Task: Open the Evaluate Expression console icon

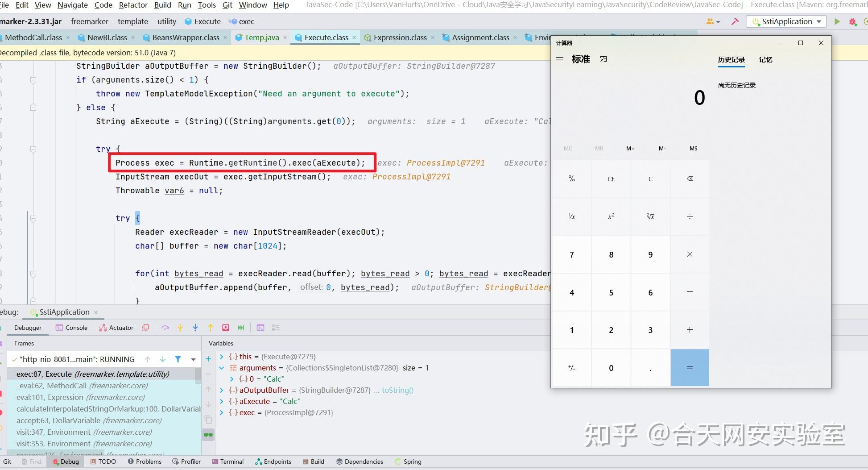Action: [x=260, y=327]
